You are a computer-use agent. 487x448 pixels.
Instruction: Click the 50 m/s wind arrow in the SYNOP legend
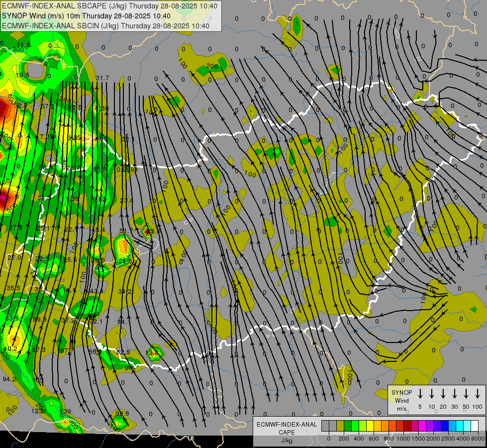coord(466,393)
